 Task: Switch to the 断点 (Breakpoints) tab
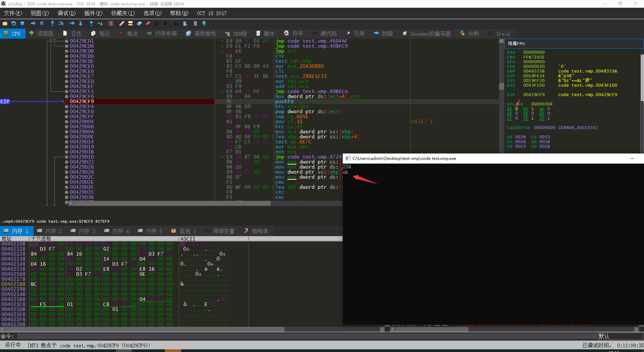(129, 34)
